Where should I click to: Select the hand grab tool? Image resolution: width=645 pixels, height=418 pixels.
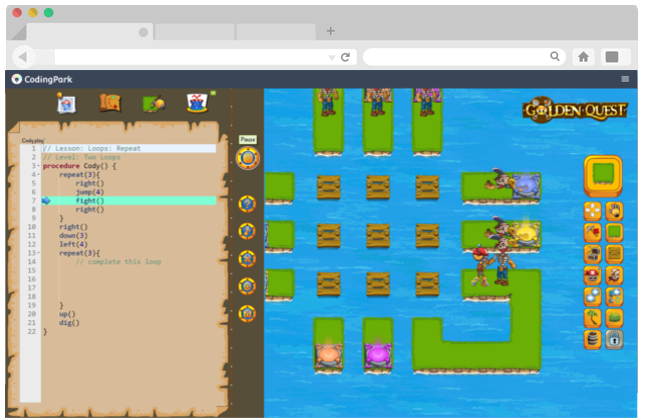coord(614,211)
